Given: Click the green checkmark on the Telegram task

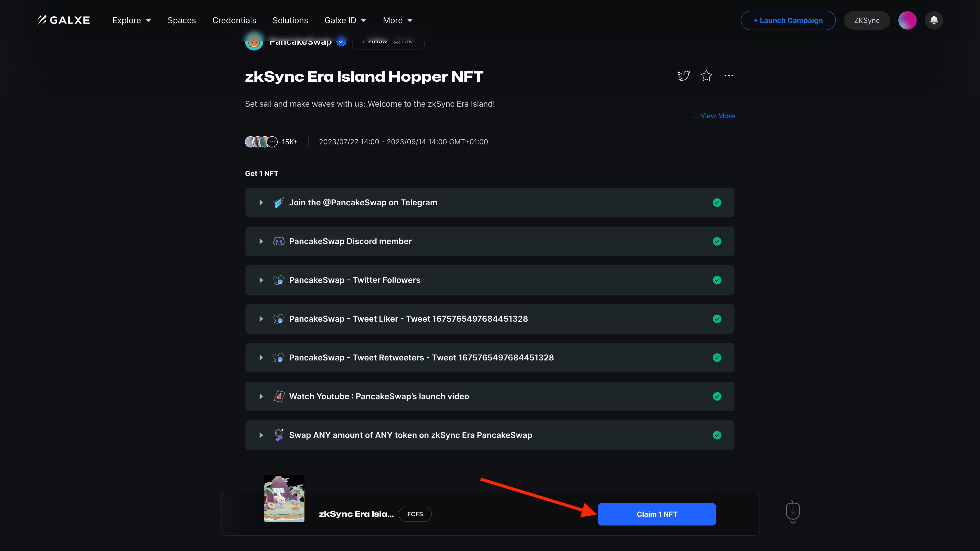Looking at the screenshot, I should coord(717,202).
